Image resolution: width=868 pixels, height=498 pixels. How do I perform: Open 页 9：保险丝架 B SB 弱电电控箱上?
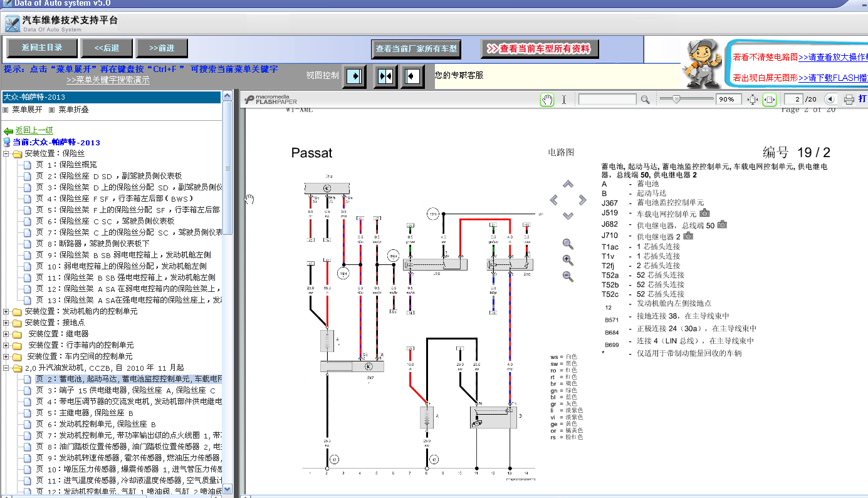coord(123,255)
